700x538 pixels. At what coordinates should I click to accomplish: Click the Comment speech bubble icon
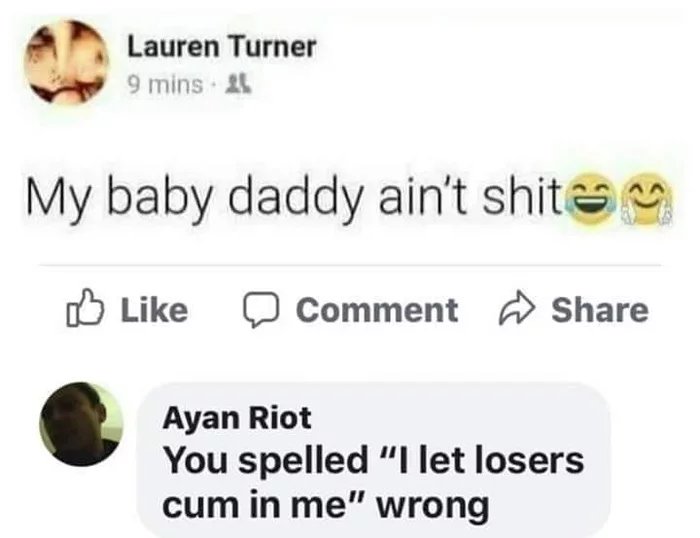[261, 309]
